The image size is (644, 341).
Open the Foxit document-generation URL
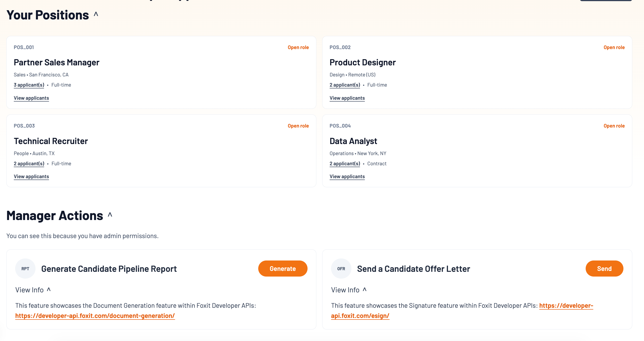point(95,316)
